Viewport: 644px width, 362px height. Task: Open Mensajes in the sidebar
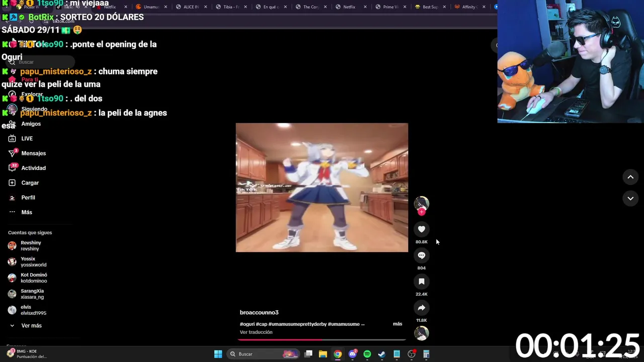[x=28, y=153]
